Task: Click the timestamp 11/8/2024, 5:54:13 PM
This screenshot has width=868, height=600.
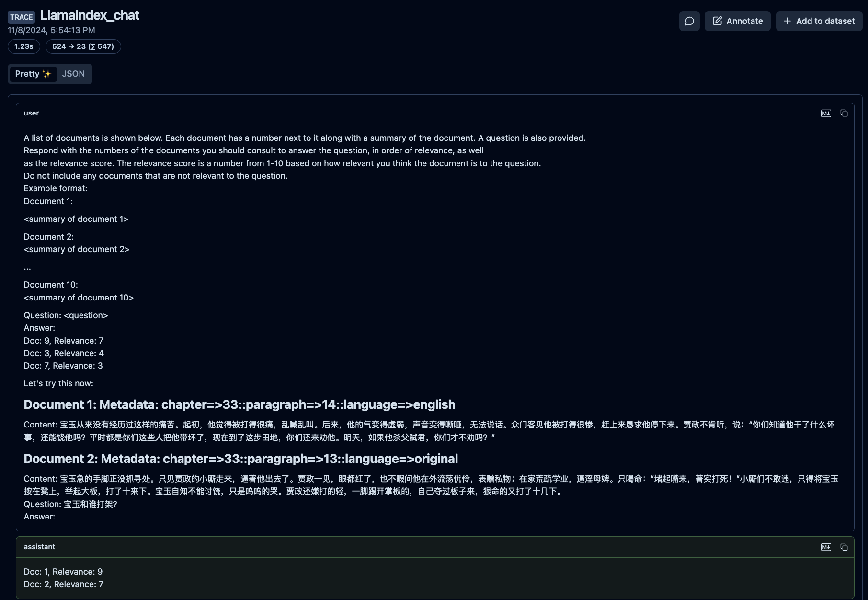Action: click(51, 30)
